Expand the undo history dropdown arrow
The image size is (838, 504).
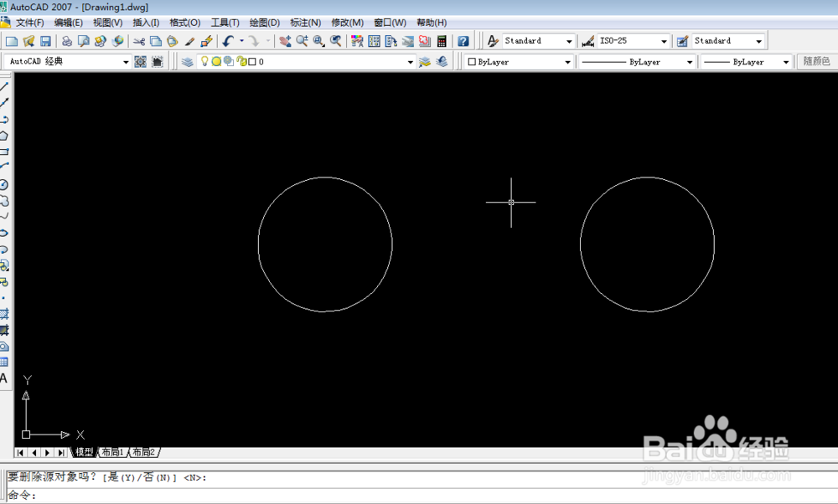241,41
